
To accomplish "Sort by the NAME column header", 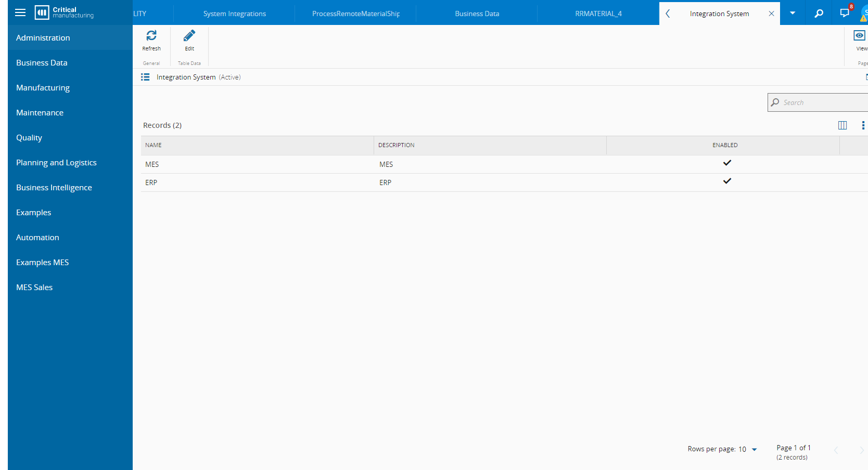I will click(257, 145).
